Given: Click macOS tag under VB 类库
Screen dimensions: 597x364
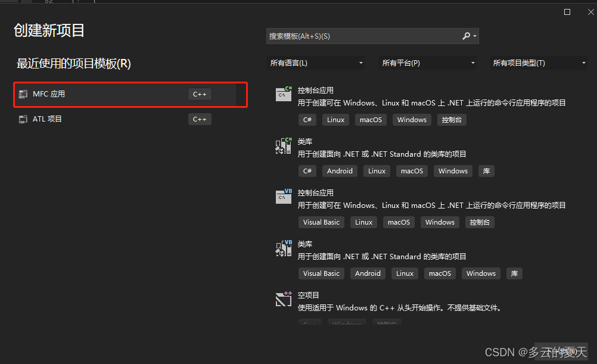Looking at the screenshot, I should [440, 273].
